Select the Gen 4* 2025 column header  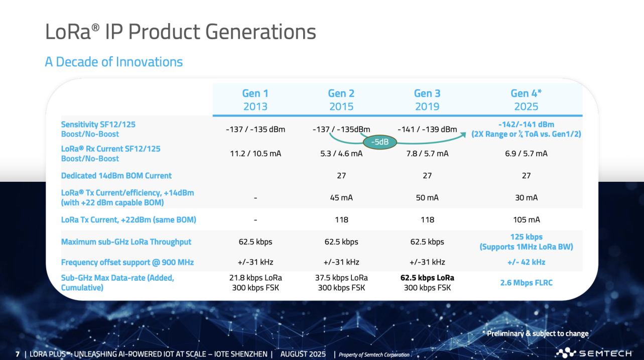[x=526, y=99]
